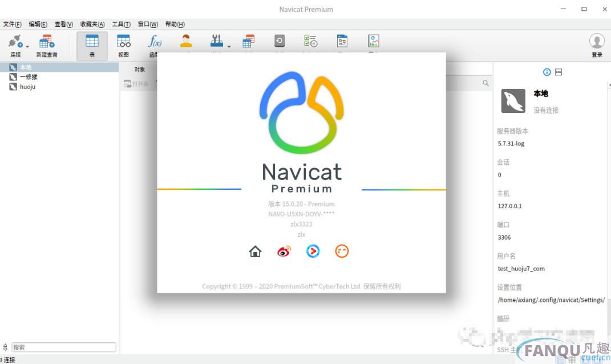Expand the dropdown arrow beside the tools icon

(x=229, y=46)
